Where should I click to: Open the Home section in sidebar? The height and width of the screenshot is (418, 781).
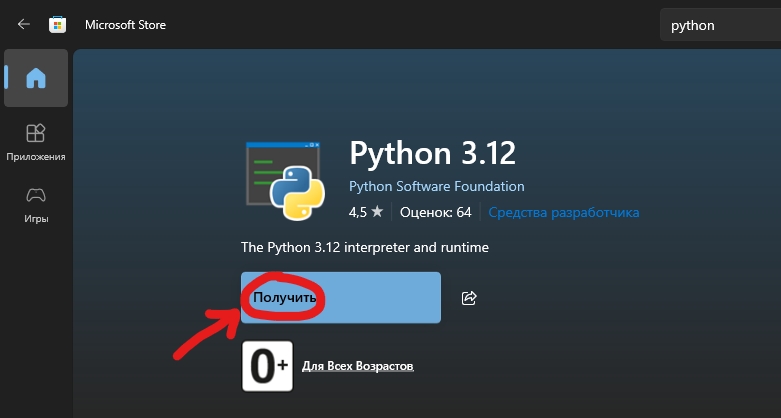(x=36, y=78)
